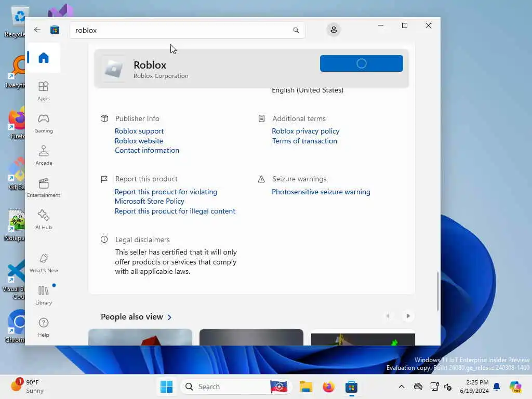Open the Roblox privacy policy link
This screenshot has width=532, height=399.
(x=305, y=131)
